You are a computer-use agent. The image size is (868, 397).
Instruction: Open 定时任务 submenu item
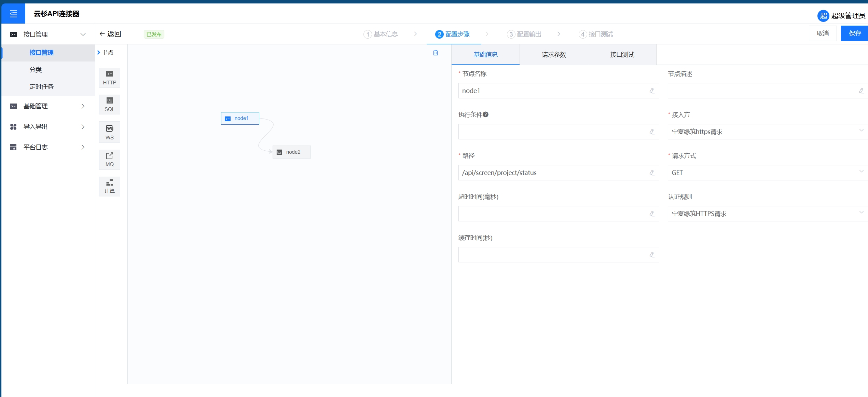[x=48, y=87]
